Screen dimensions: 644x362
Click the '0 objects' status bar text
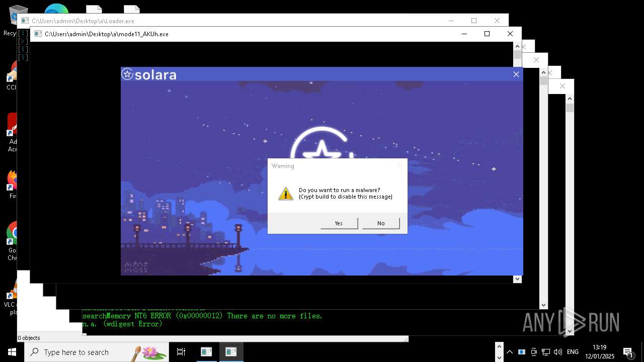pyautogui.click(x=29, y=338)
